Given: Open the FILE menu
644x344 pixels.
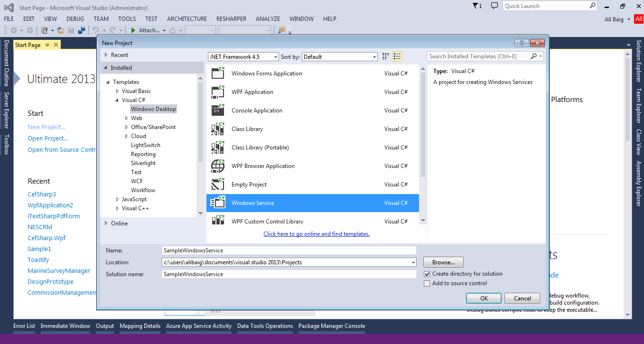Looking at the screenshot, I should point(9,19).
